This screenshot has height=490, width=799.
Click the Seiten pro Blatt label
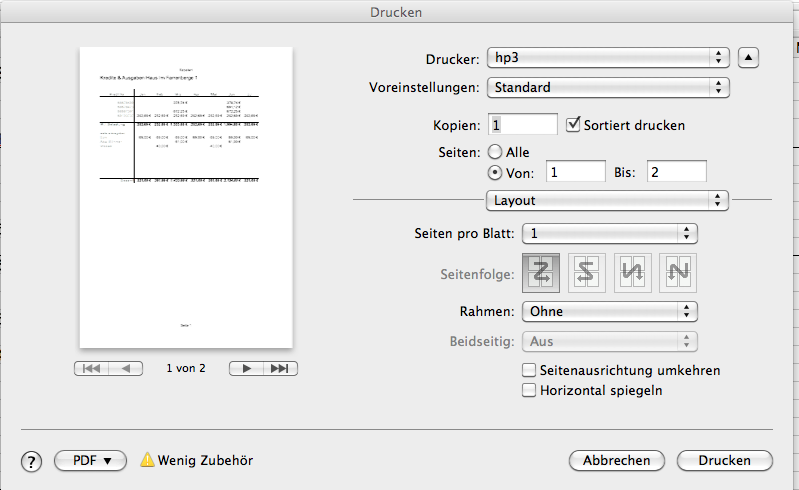click(x=464, y=234)
